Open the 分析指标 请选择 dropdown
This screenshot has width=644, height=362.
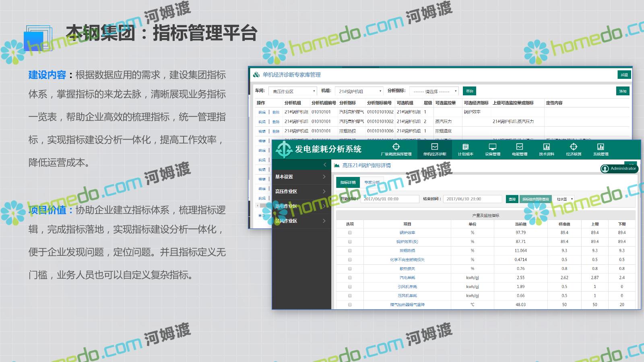click(434, 91)
